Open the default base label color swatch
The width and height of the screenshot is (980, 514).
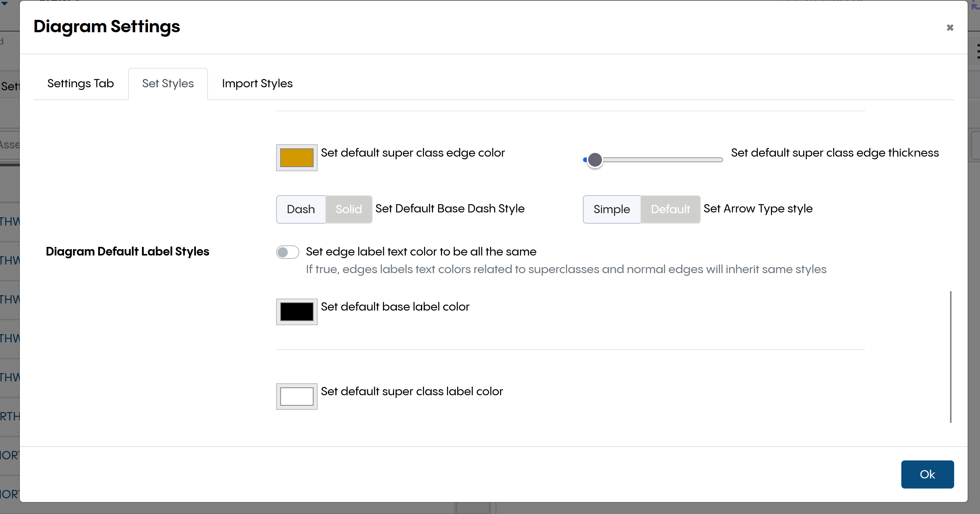click(x=296, y=312)
